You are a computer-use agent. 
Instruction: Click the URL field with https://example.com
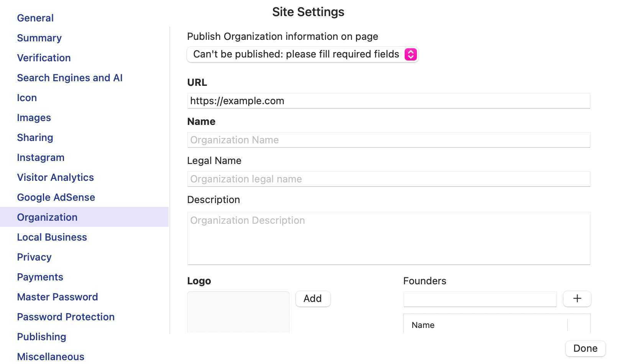(389, 101)
